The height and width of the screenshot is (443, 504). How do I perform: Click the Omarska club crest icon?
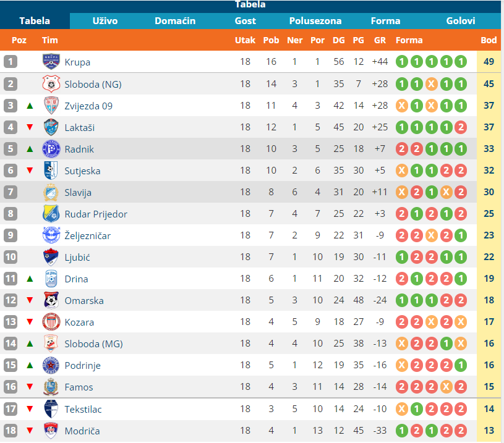click(51, 300)
